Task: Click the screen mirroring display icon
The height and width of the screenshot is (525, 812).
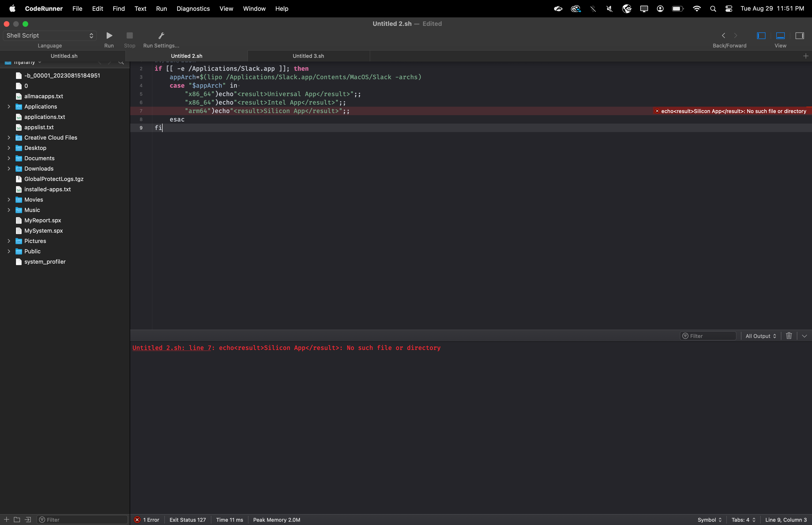Action: [x=644, y=8]
